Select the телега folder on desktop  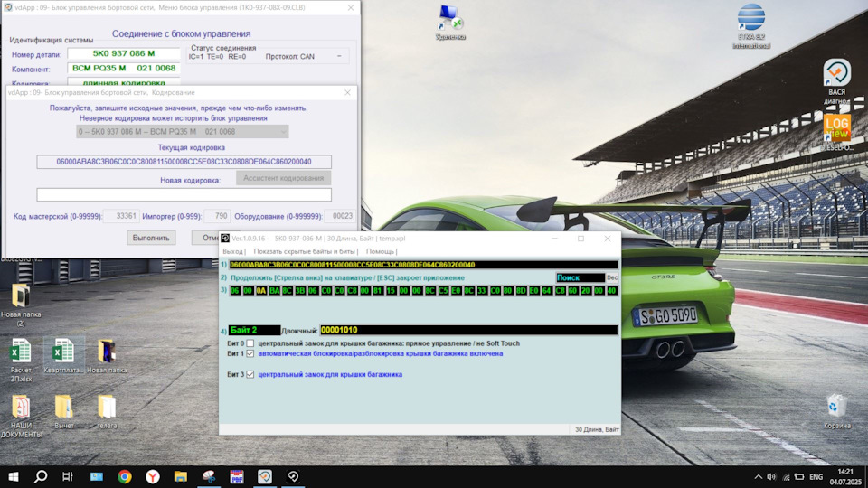pyautogui.click(x=107, y=412)
